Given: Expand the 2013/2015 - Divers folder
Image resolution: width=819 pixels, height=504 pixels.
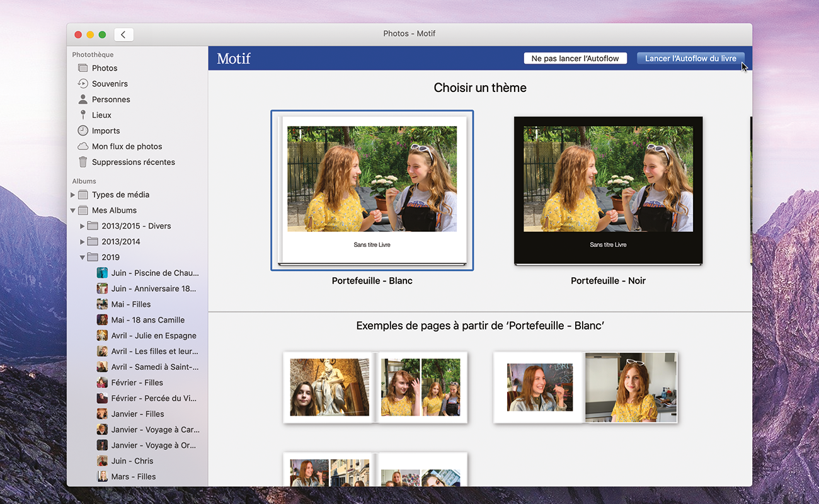Looking at the screenshot, I should coord(83,226).
